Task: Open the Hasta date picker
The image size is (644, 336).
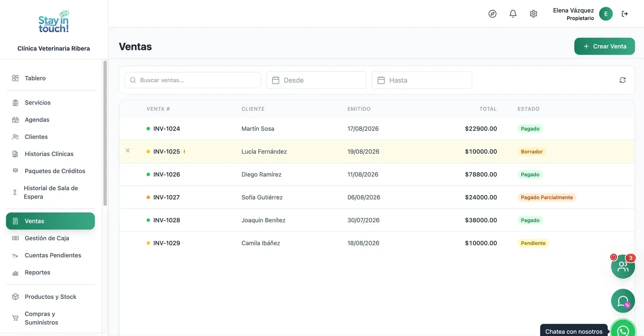Action: point(422,80)
